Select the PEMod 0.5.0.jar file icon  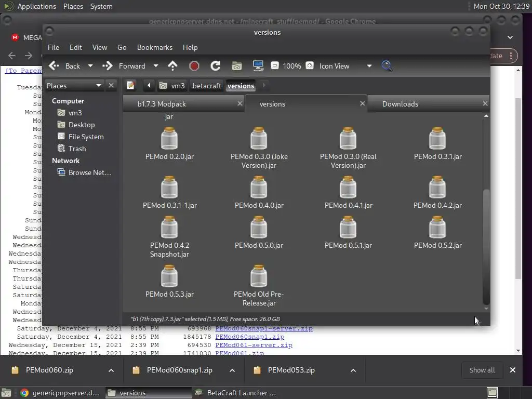pos(259,228)
